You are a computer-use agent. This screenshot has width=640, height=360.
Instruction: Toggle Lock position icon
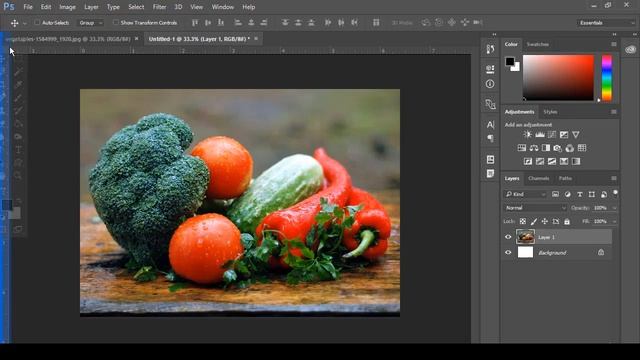coord(544,222)
